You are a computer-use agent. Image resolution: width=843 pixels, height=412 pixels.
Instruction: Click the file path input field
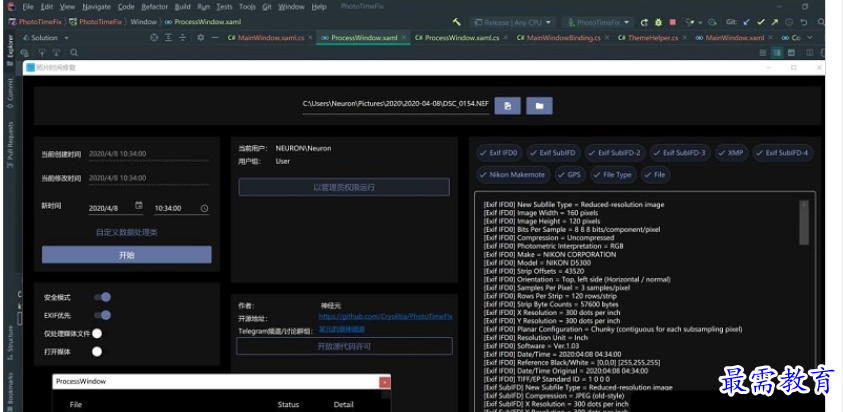pyautogui.click(x=396, y=105)
